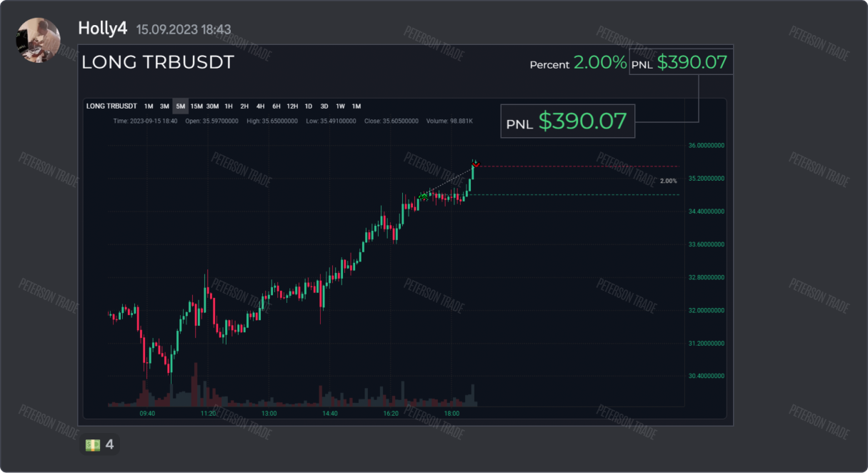Select the 3M timeframe
The image size is (868, 473).
click(164, 106)
